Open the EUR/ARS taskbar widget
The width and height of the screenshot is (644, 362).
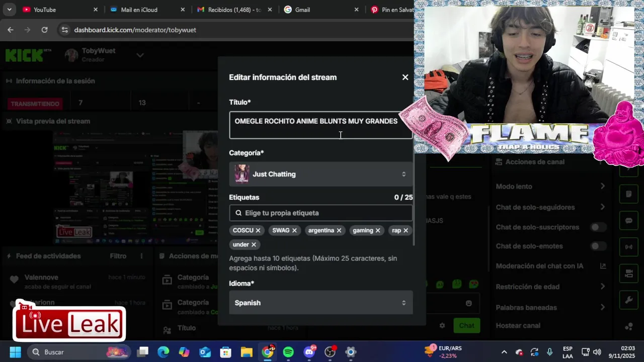click(x=444, y=352)
